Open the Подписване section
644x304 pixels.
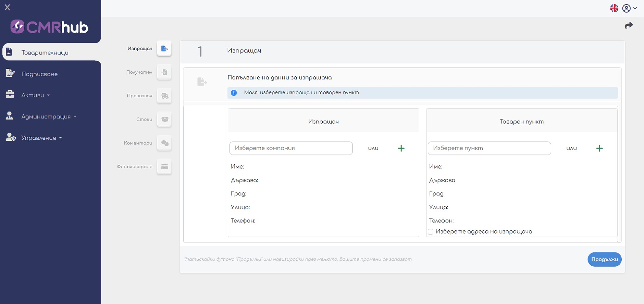[x=39, y=74]
